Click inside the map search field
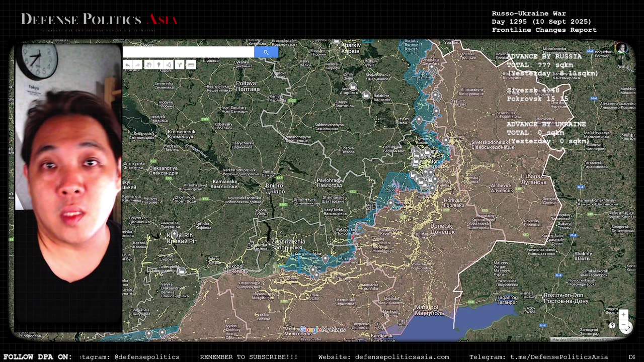Screen dimensions: 644x362 pos(189,52)
